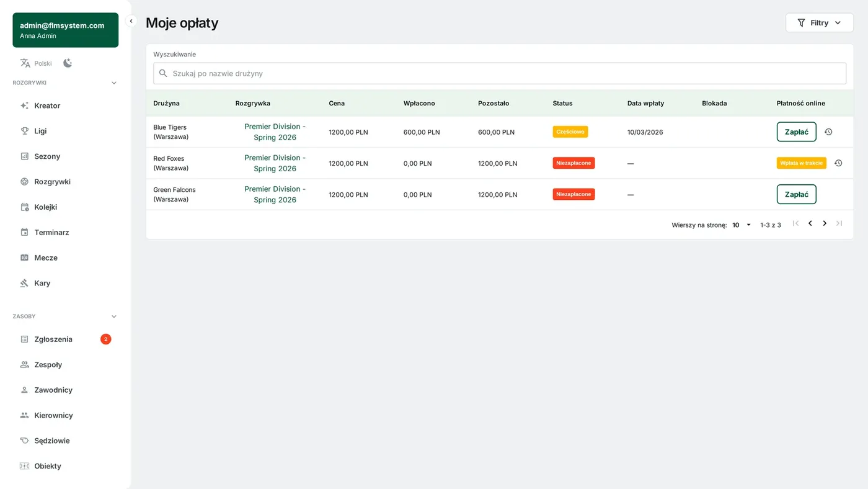Viewport: 868px width, 489px height.
Task: Open the rows per page dropdown
Action: click(742, 225)
